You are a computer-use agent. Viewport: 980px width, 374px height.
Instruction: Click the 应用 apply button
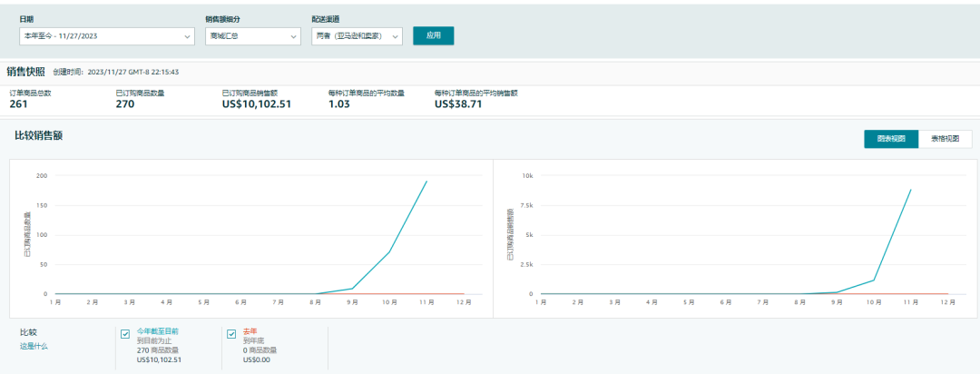click(x=433, y=35)
